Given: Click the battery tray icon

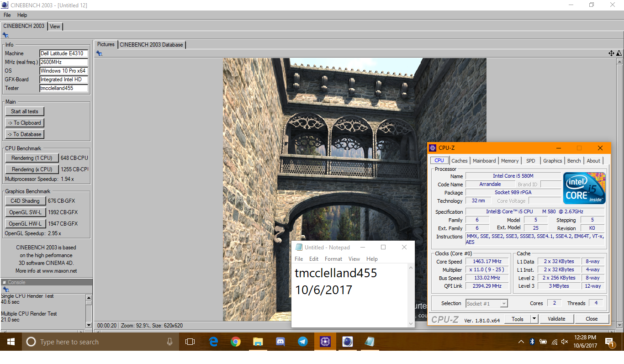Looking at the screenshot, I should pyautogui.click(x=543, y=342).
